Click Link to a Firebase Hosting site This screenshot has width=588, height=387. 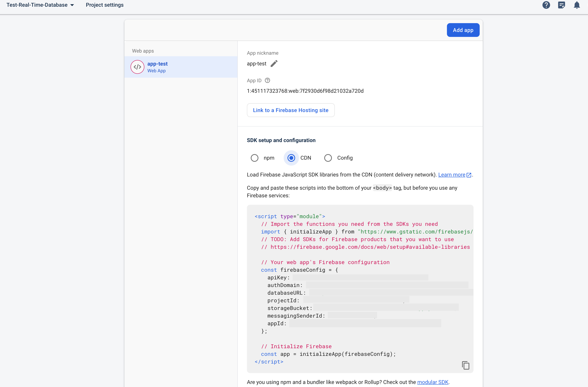tap(291, 110)
